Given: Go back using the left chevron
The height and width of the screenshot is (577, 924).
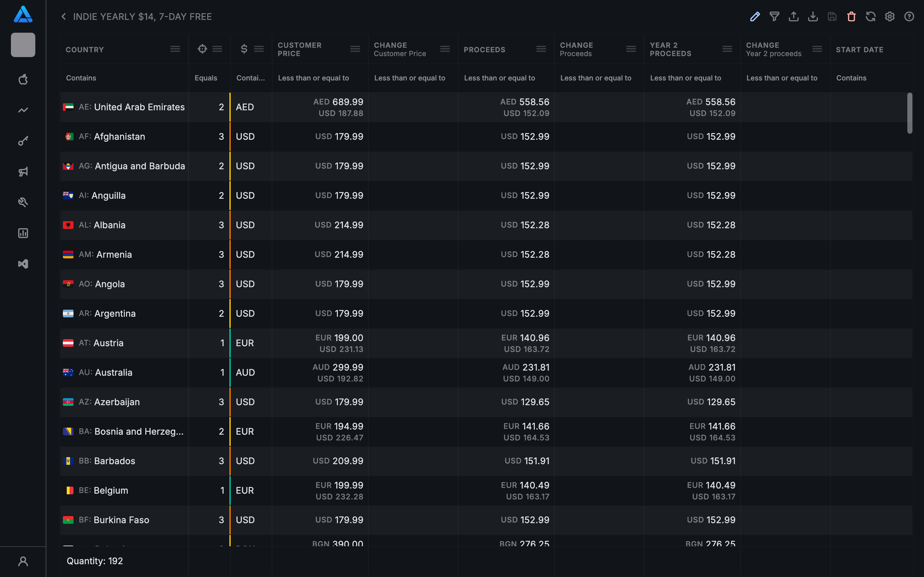Looking at the screenshot, I should point(64,16).
